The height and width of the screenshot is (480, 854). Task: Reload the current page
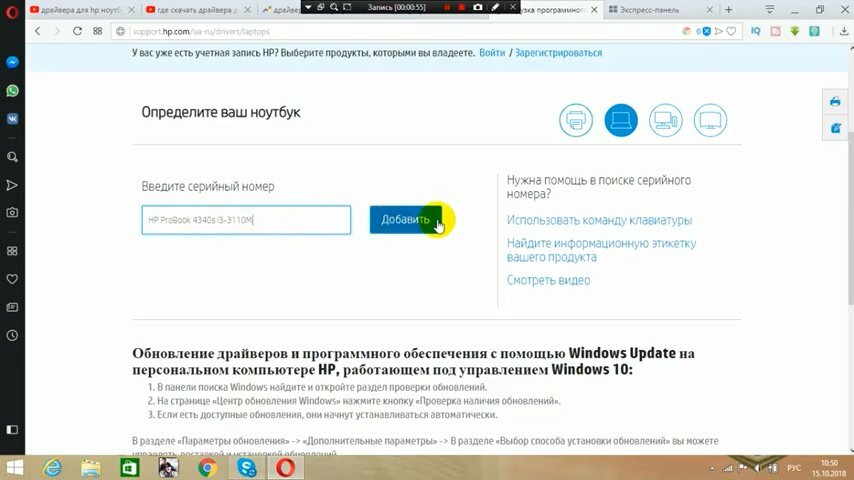coord(77,31)
